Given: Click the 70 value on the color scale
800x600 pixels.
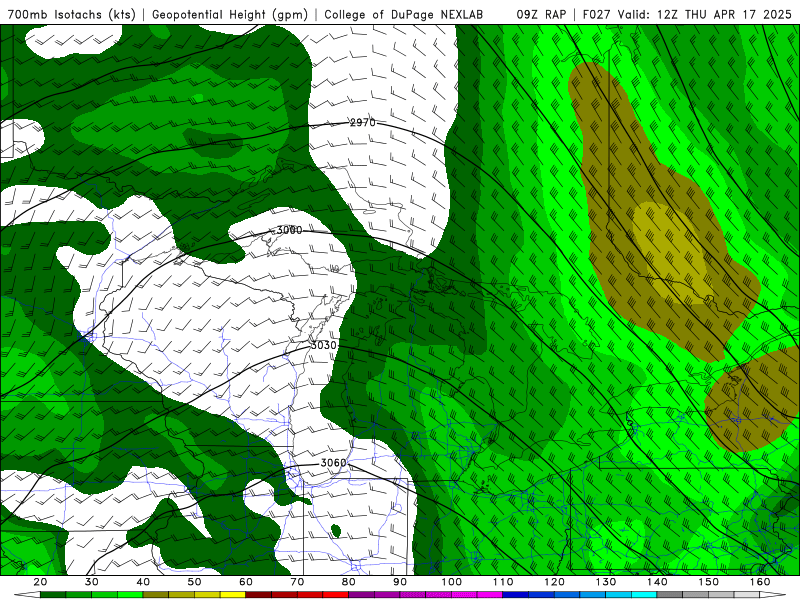Looking at the screenshot, I should (297, 582).
